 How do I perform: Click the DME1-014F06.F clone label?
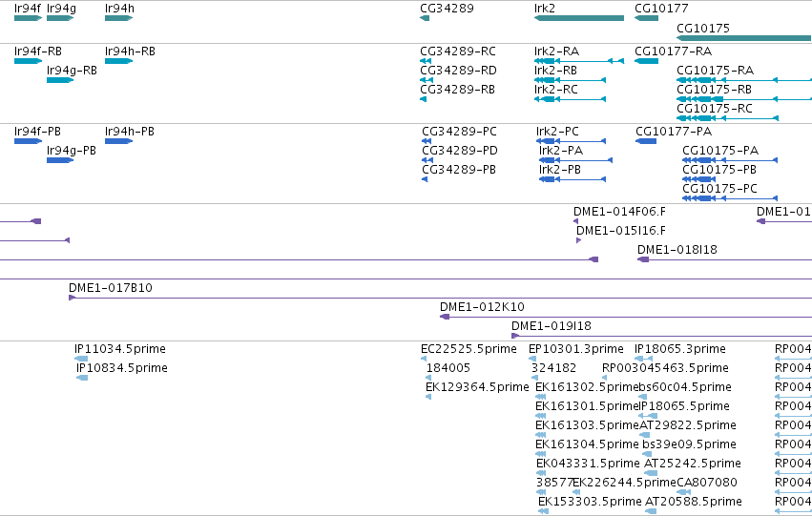coord(619,212)
